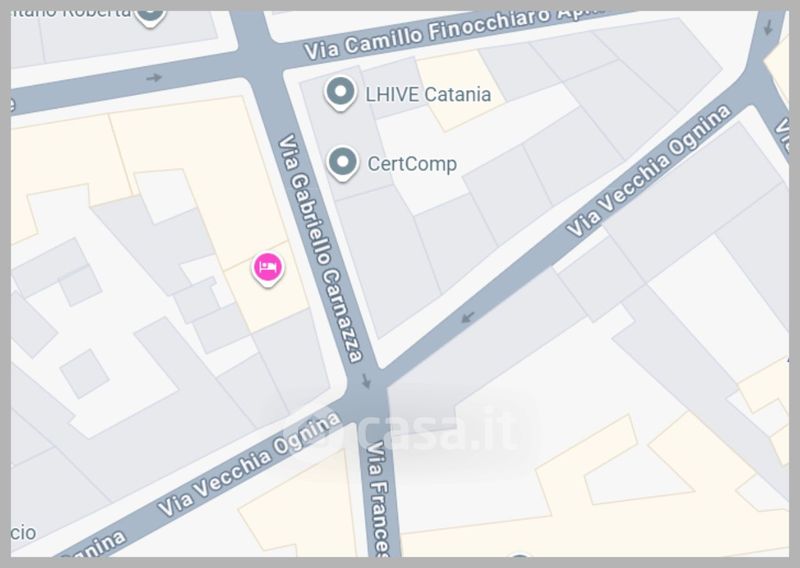Click the partially visible pin near Roberta label
The image size is (800, 568).
[150, 18]
